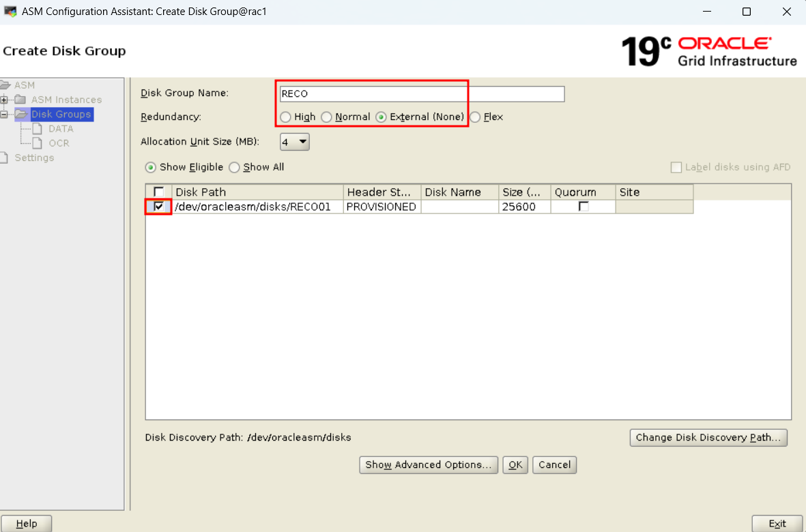Select High redundancy
The image size is (806, 532).
tap(285, 117)
